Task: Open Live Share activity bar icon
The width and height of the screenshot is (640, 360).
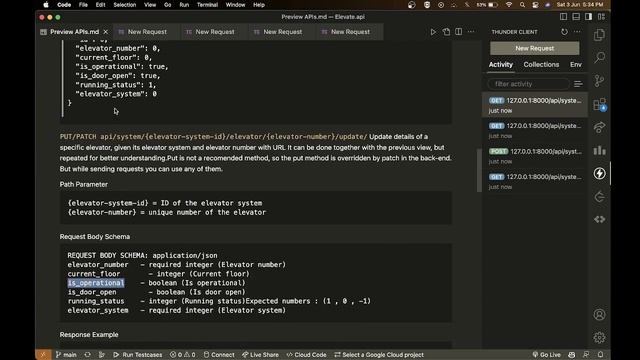Action: pos(599,127)
